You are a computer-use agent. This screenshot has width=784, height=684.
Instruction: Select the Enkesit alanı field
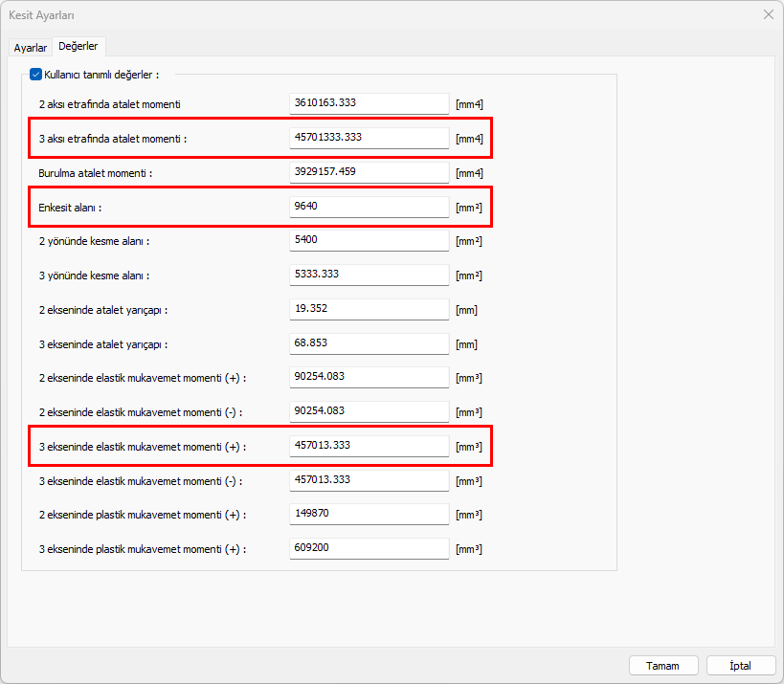(x=369, y=207)
